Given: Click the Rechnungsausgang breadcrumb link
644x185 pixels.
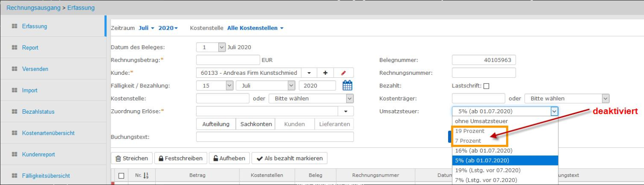Looking at the screenshot, I should [33, 8].
